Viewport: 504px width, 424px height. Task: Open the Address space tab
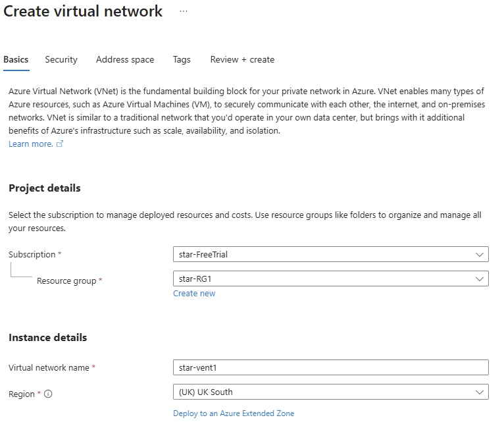click(125, 59)
